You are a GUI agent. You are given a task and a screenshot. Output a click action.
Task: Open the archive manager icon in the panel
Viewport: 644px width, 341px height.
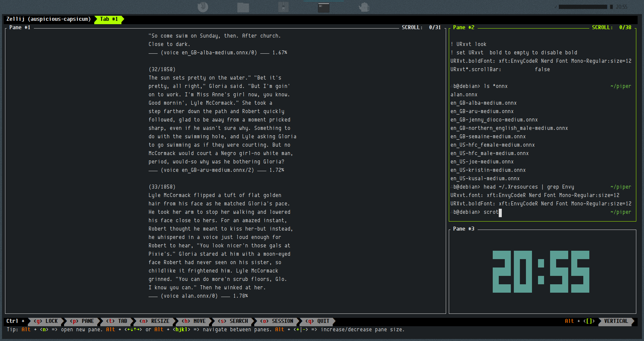pyautogui.click(x=283, y=7)
